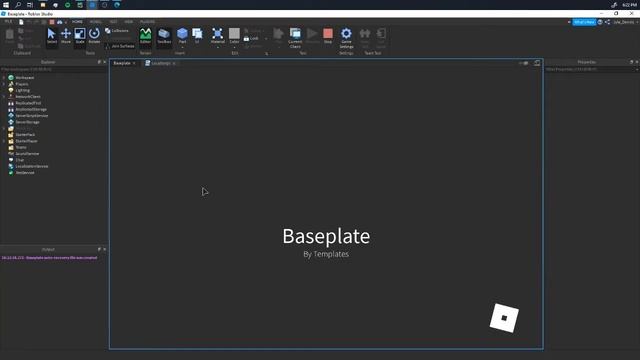The height and width of the screenshot is (360, 640).
Task: Close the LocalScript tab
Action: [x=174, y=63]
